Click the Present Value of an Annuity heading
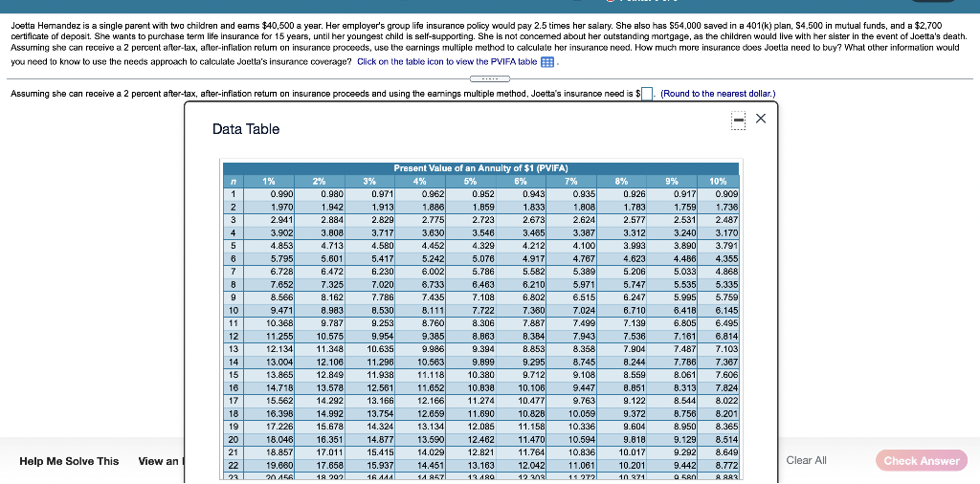The image size is (980, 484). click(x=480, y=168)
